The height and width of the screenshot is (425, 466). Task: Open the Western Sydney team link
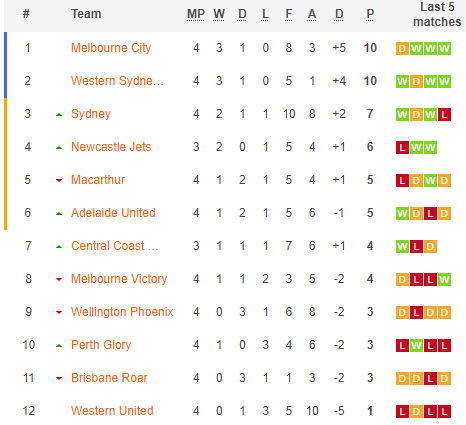[x=117, y=81]
